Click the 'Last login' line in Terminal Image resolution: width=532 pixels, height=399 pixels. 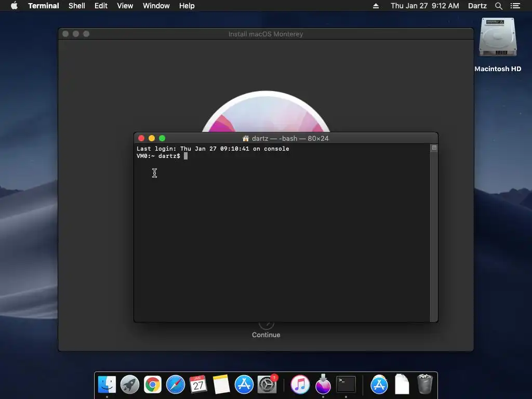tap(212, 149)
